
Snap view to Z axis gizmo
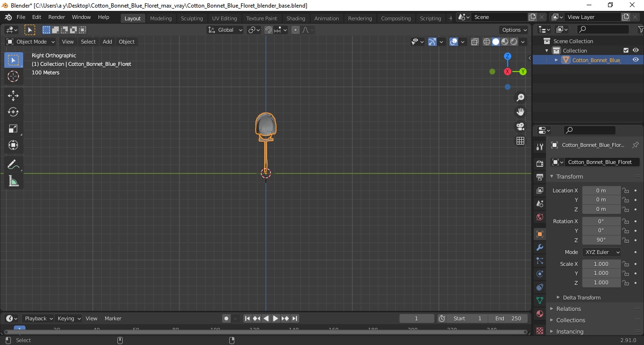(x=508, y=56)
